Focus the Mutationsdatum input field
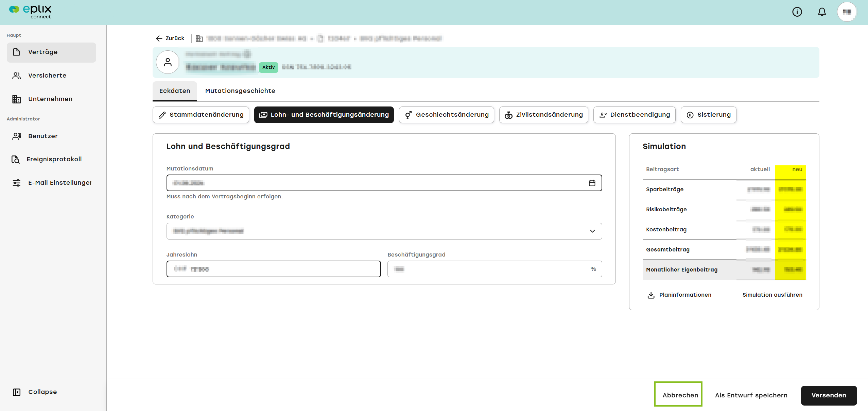868x411 pixels. pyautogui.click(x=384, y=183)
